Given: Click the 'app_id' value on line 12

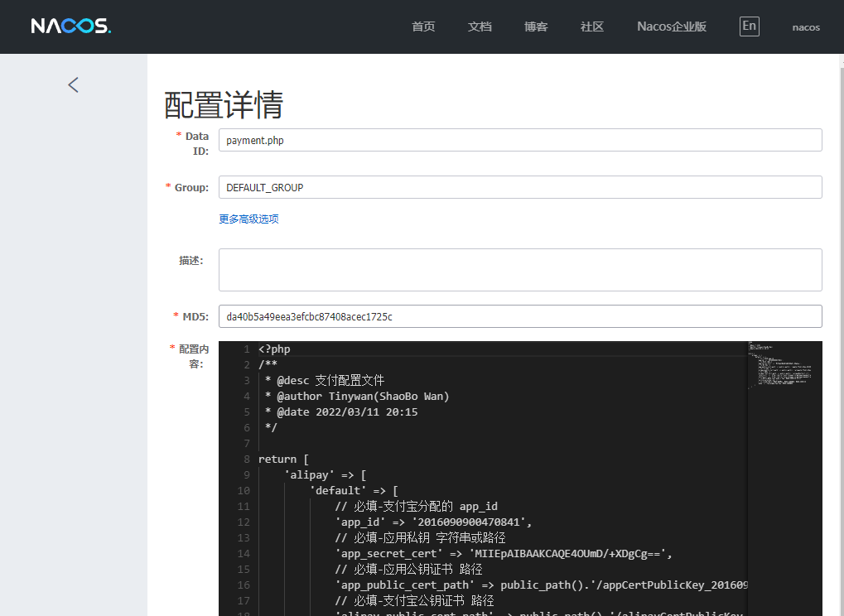Looking at the screenshot, I should click(473, 522).
